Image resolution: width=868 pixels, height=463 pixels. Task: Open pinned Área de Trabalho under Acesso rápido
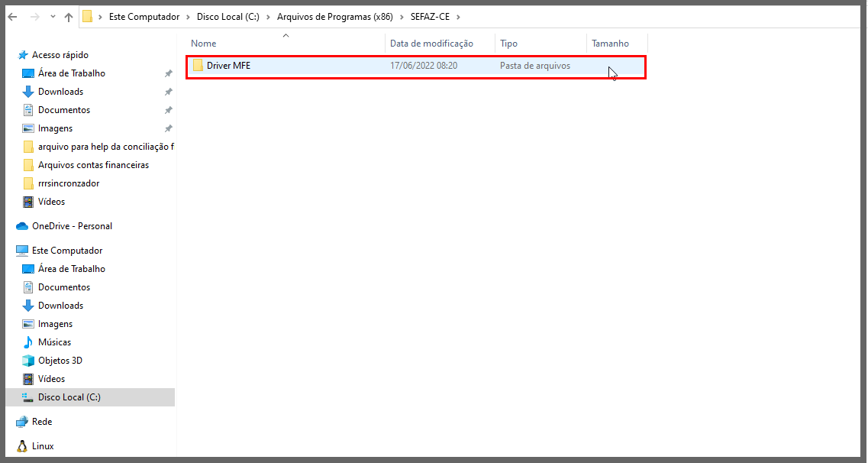(x=72, y=73)
